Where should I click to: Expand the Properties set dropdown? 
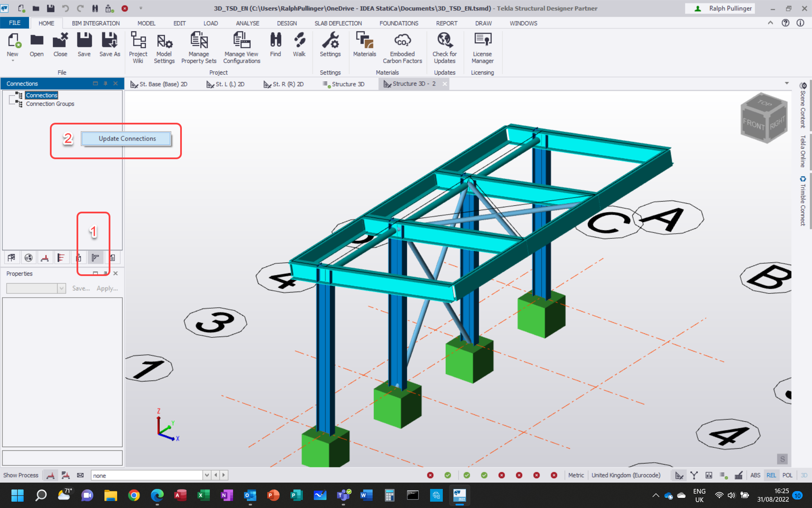pos(62,288)
